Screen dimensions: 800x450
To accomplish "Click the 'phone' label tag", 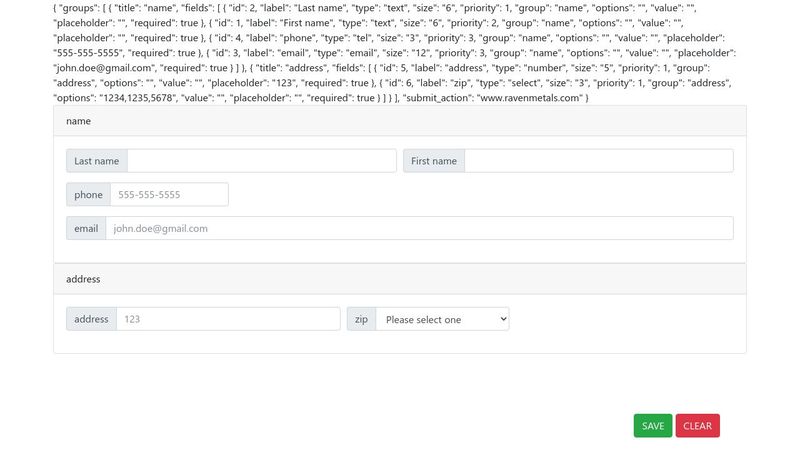I will point(88,195).
